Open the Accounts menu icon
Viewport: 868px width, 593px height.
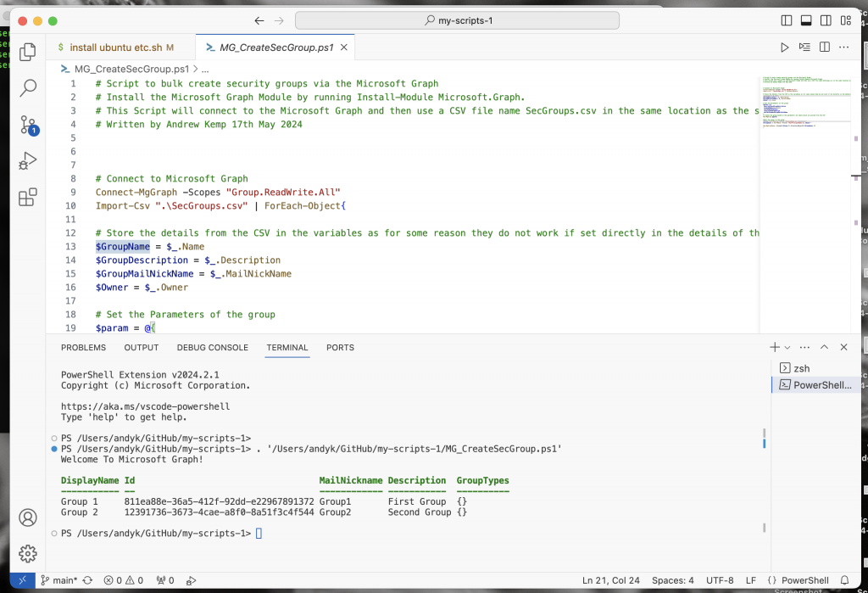click(28, 517)
